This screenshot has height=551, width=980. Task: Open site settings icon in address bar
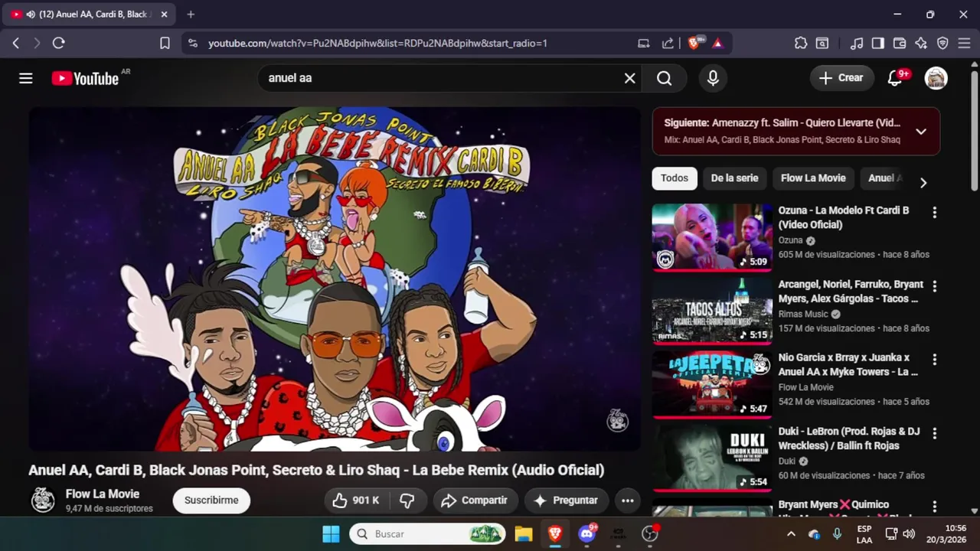[x=192, y=44]
